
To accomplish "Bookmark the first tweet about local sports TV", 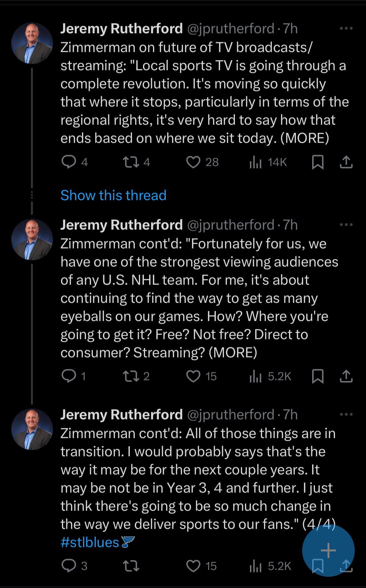I will tap(318, 163).
